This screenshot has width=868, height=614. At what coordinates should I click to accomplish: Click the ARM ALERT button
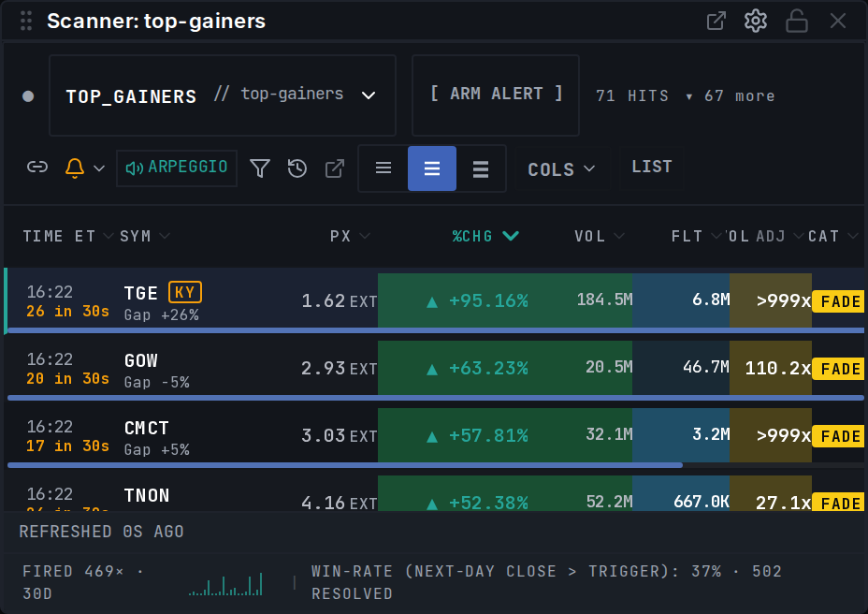pos(496,95)
